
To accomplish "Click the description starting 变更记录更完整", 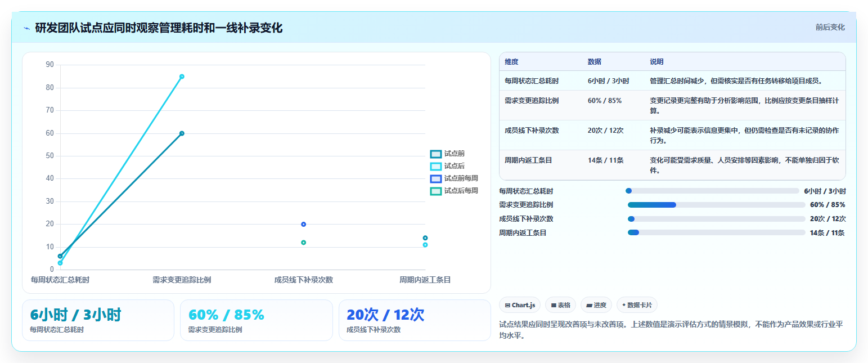I will click(744, 106).
